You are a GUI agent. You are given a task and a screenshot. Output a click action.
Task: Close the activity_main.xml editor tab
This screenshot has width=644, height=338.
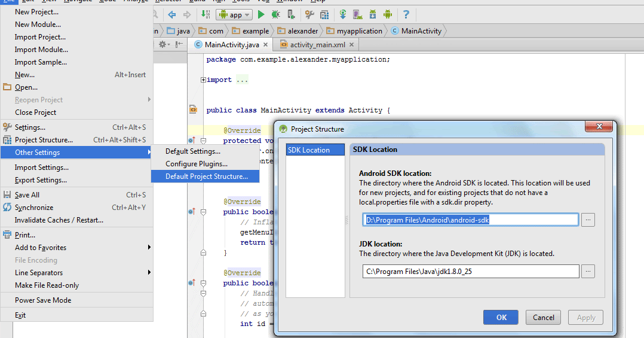tap(351, 45)
